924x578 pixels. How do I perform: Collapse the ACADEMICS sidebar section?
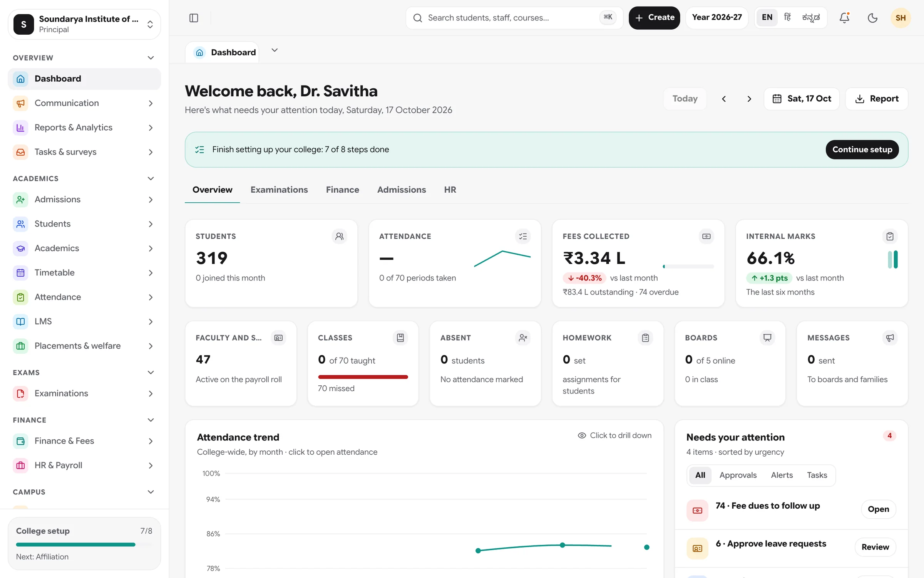point(151,178)
